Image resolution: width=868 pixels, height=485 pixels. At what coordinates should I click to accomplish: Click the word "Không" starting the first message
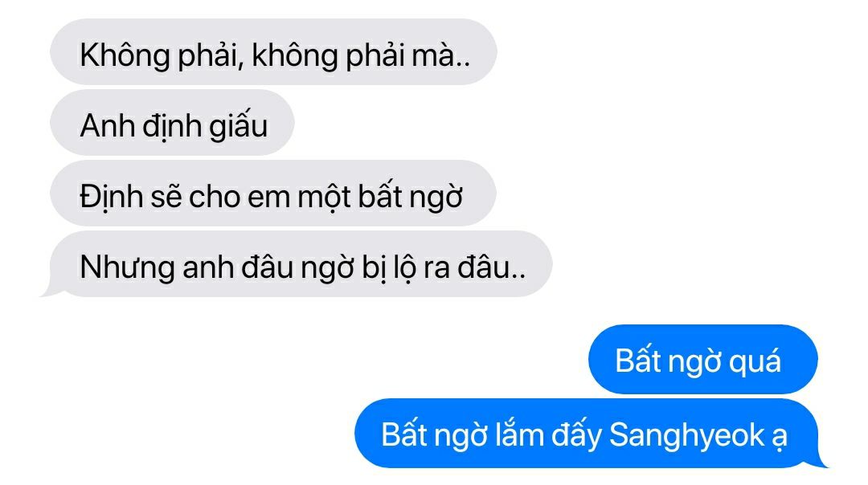125,55
